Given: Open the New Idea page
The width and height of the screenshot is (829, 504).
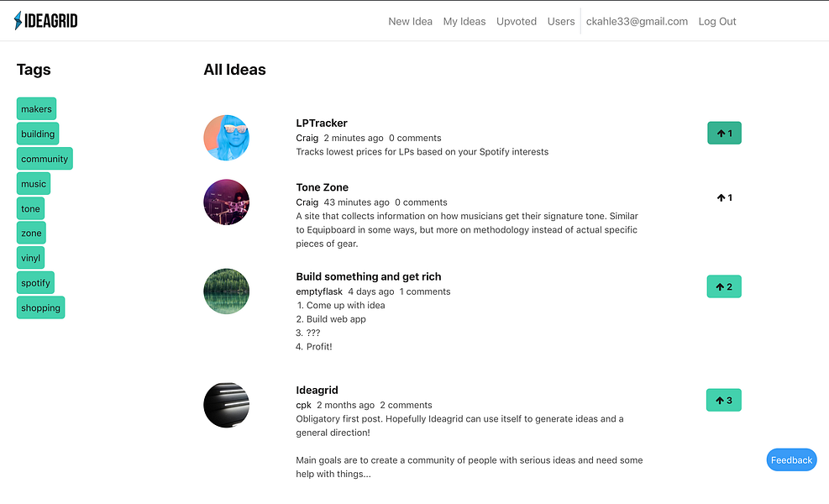Looking at the screenshot, I should [x=410, y=22].
